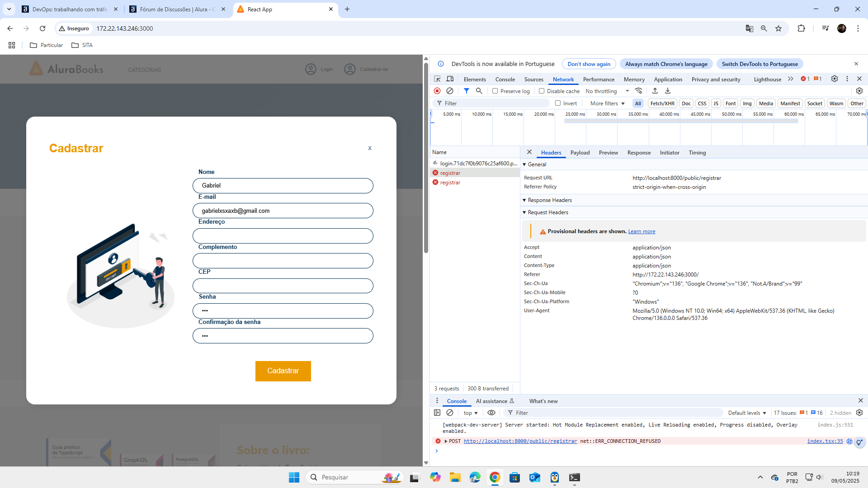Click the zoom magnifier icon in address bar
The width and height of the screenshot is (868, 488).
764,28
